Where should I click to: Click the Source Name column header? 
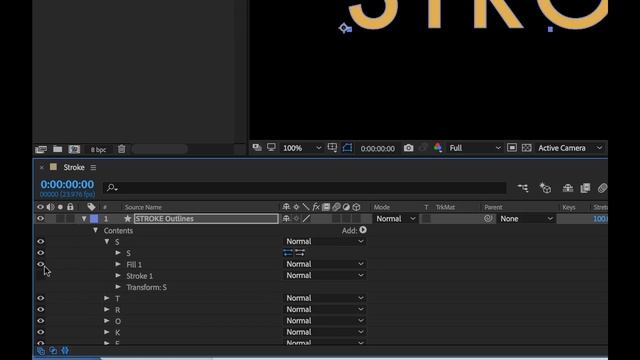tap(143, 207)
